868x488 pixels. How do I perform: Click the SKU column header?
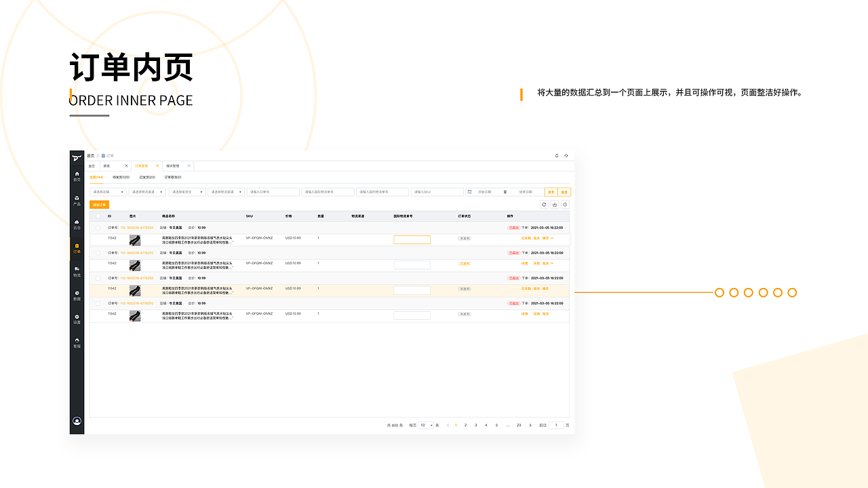(x=249, y=216)
